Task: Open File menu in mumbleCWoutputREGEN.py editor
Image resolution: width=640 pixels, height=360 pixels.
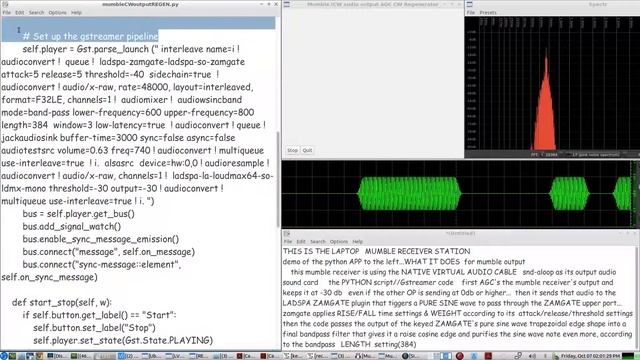Action: tap(7, 13)
